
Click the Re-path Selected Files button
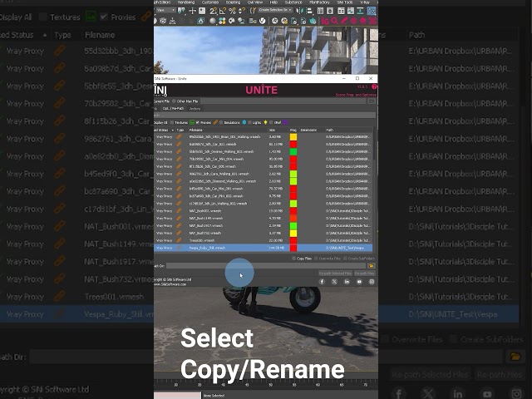point(335,273)
